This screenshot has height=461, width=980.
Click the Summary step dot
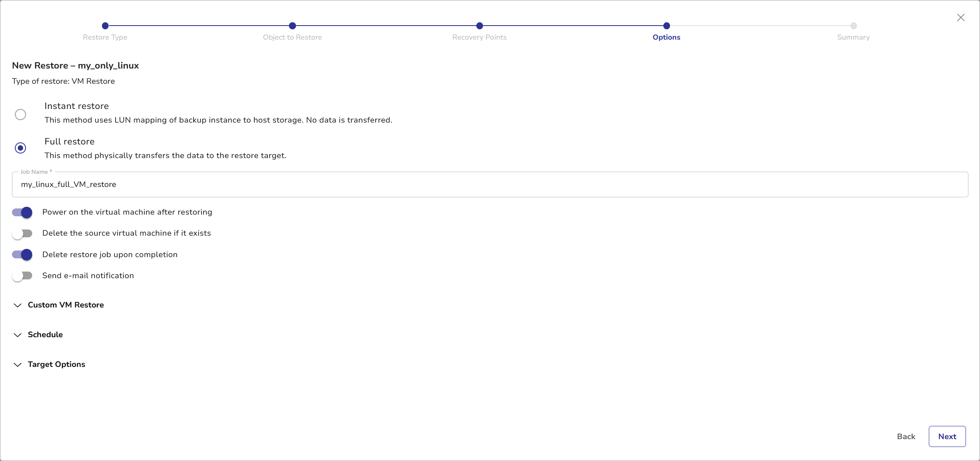853,26
